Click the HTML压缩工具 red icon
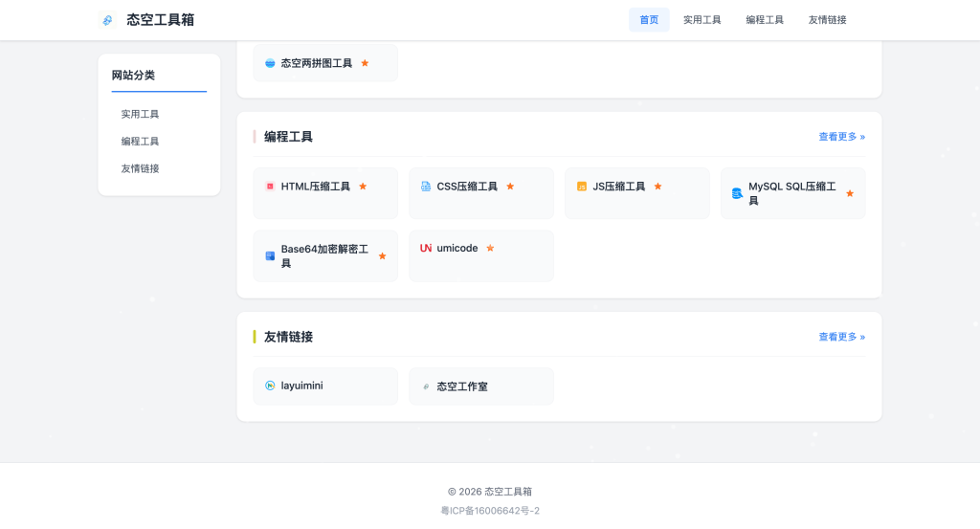 click(x=270, y=187)
